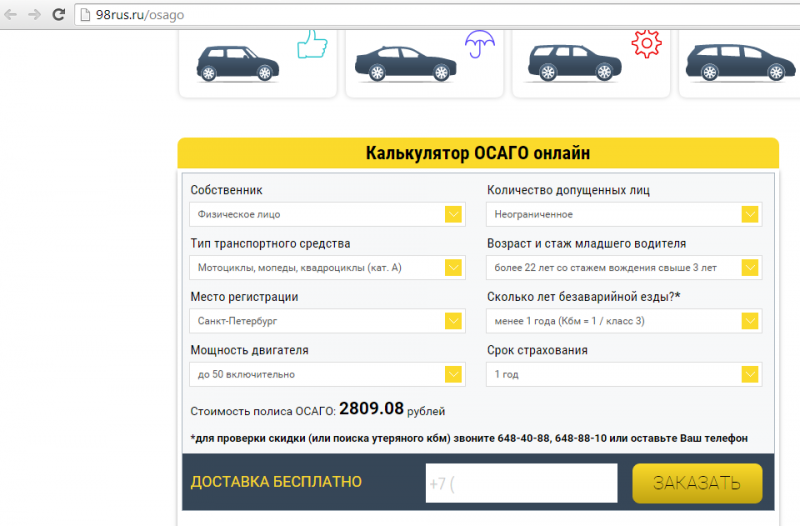This screenshot has height=526, width=800.
Task: Click yellow arrow next to более 22 лет field
Action: (750, 267)
